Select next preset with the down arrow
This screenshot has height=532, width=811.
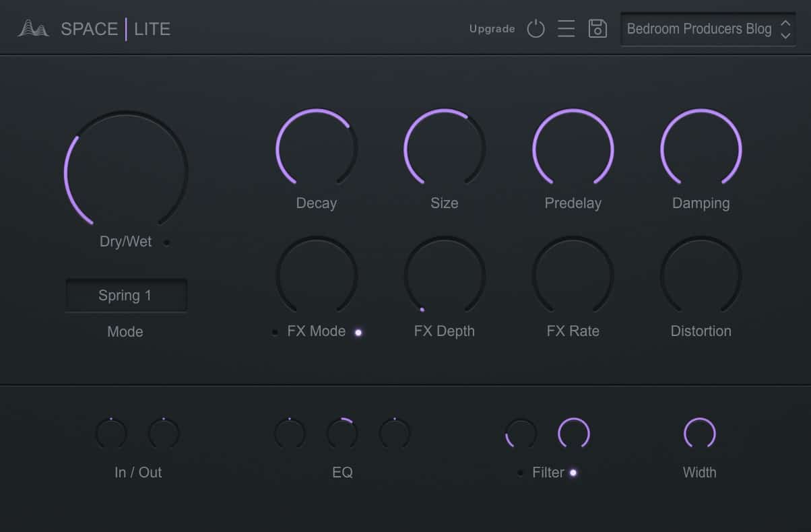point(785,35)
